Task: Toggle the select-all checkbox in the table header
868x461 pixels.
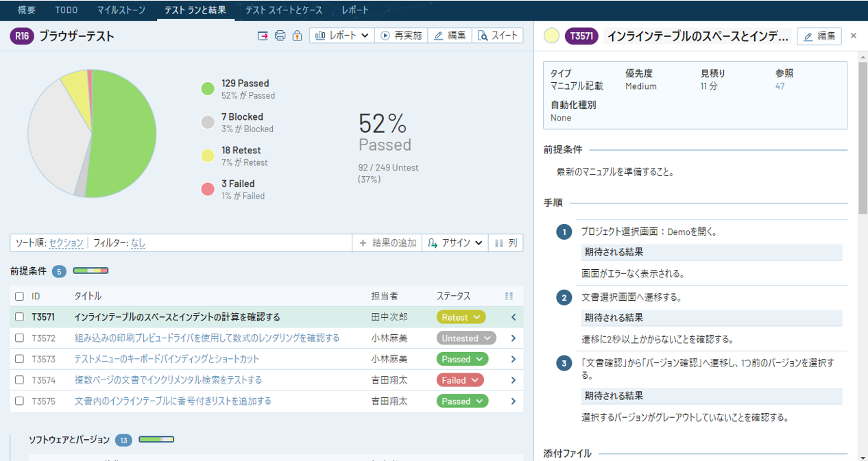Action: pyautogui.click(x=19, y=297)
